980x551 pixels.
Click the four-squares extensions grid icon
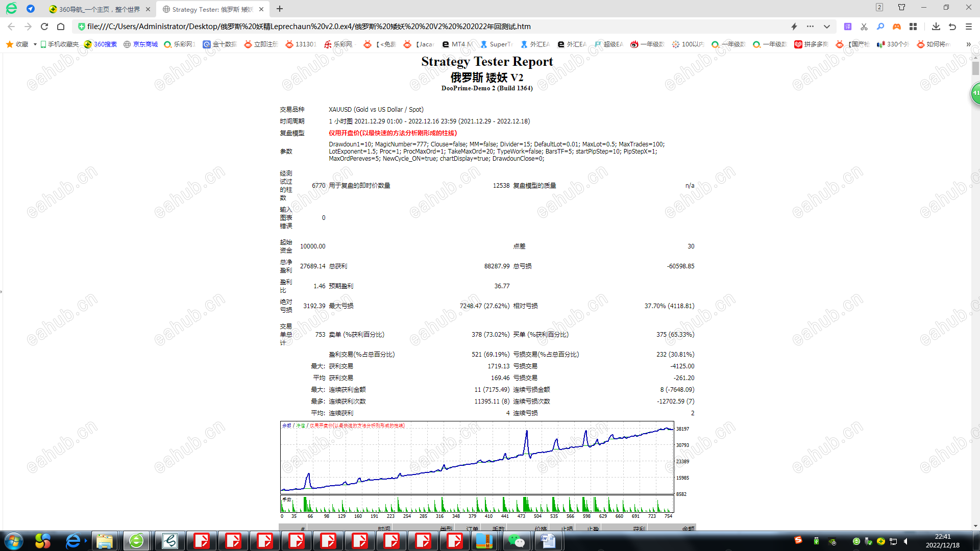pos(913,27)
